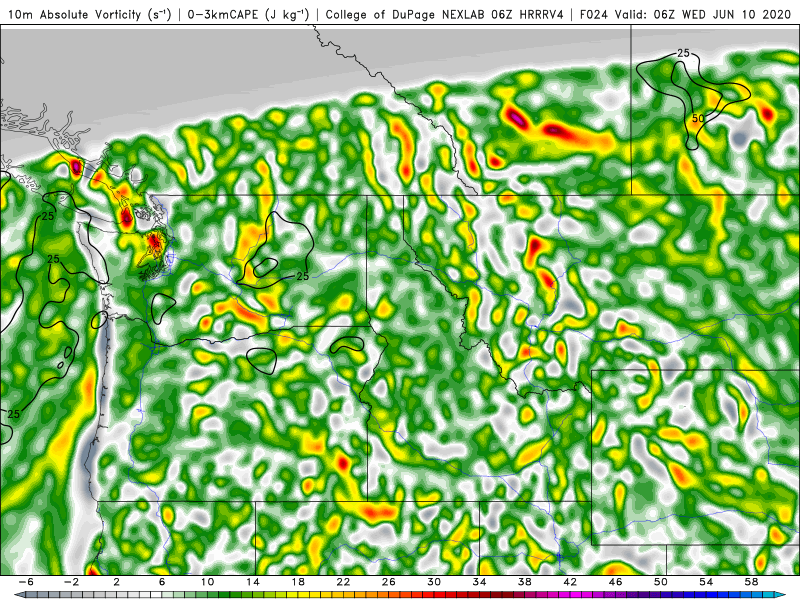Click the colorbar value "38"

click(524, 582)
